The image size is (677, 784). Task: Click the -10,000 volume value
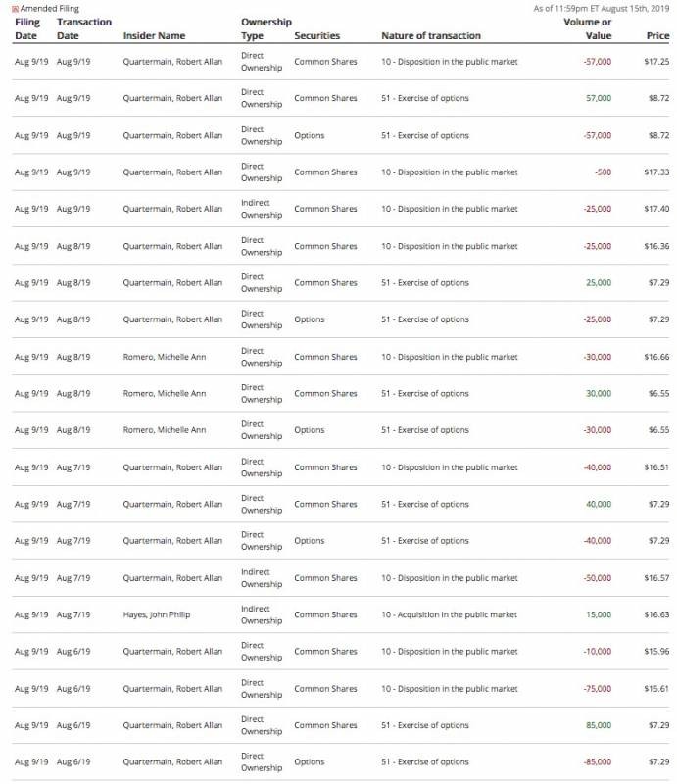(597, 652)
